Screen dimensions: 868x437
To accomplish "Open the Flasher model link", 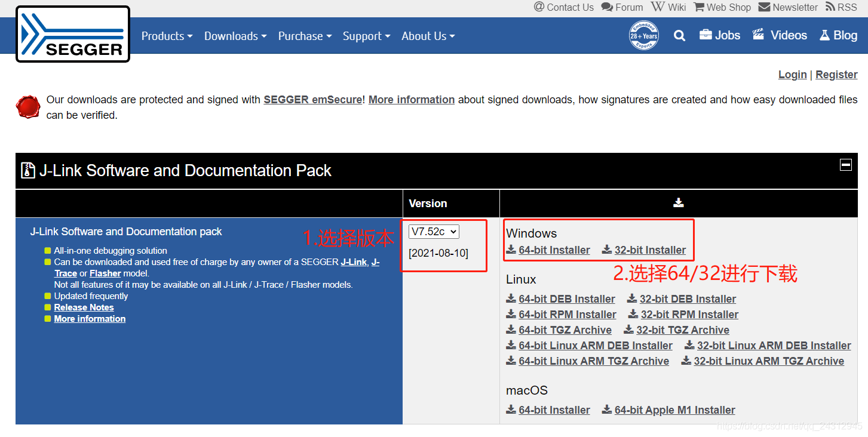I will 105,273.
